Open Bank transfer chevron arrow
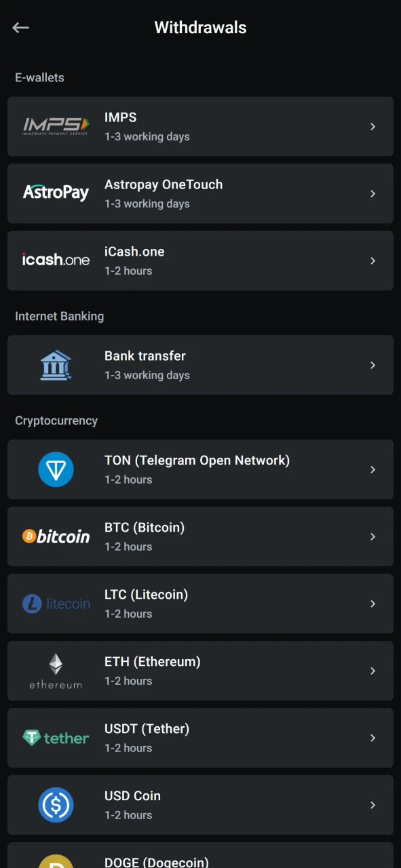 click(x=373, y=365)
